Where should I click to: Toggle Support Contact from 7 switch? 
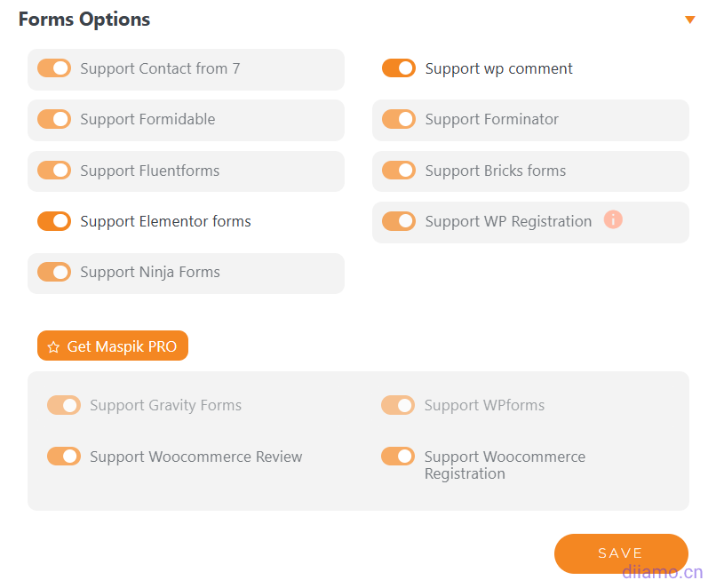coord(54,68)
